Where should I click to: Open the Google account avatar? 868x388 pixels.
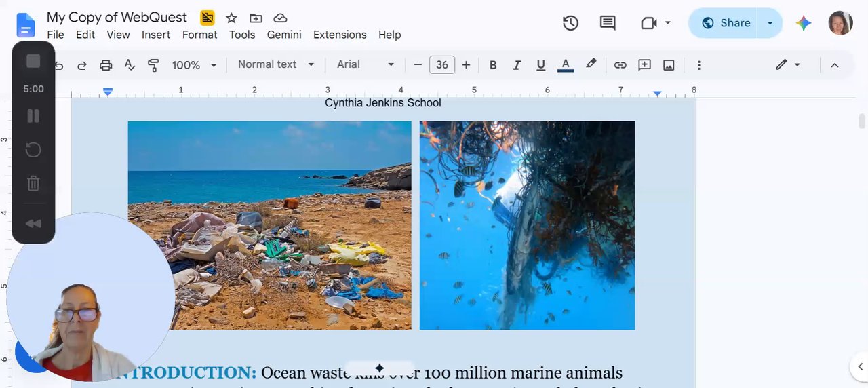(x=841, y=23)
